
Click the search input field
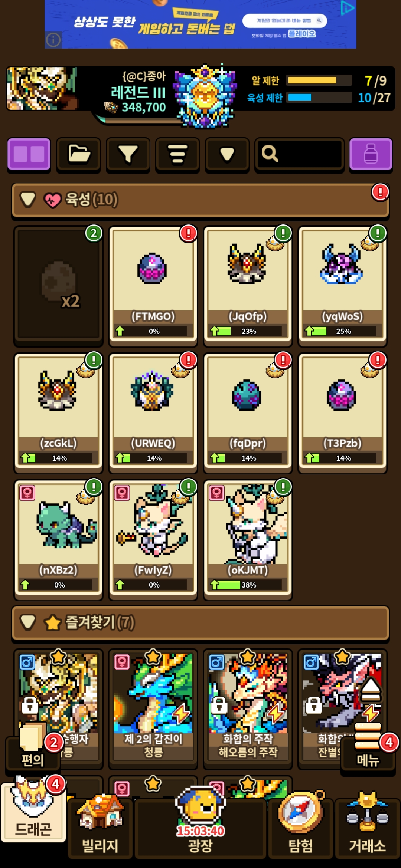pos(299,154)
